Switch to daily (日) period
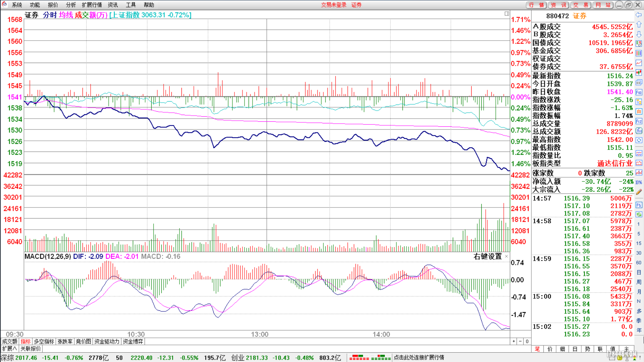644x362 pixels. tap(639, 272)
